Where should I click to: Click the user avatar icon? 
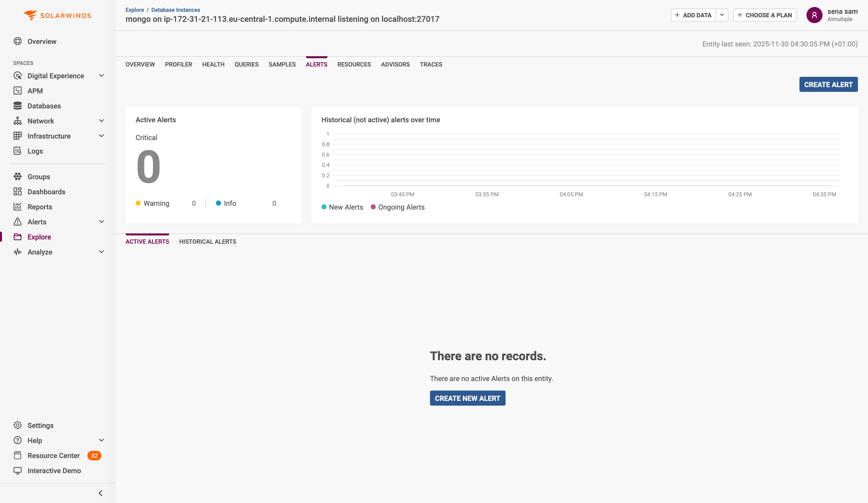(814, 15)
